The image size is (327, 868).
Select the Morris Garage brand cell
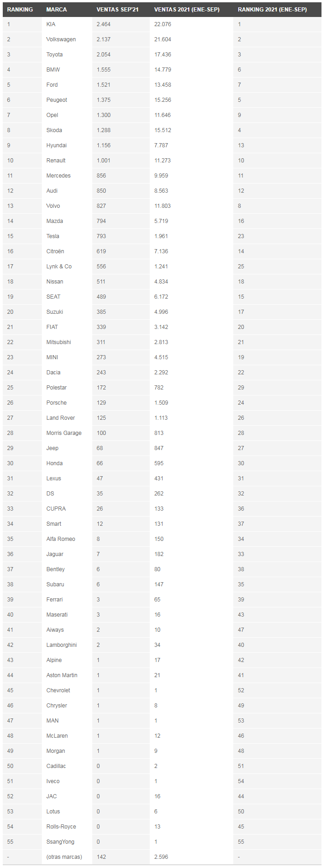[64, 433]
